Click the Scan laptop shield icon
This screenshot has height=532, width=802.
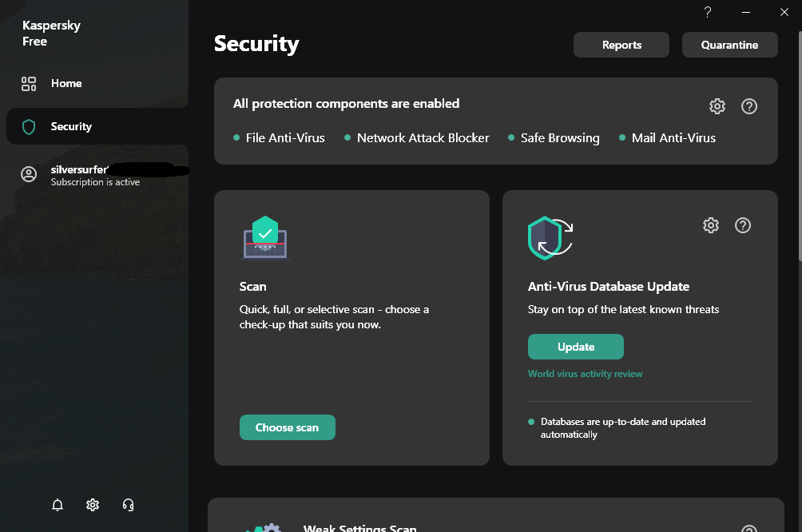coord(265,237)
